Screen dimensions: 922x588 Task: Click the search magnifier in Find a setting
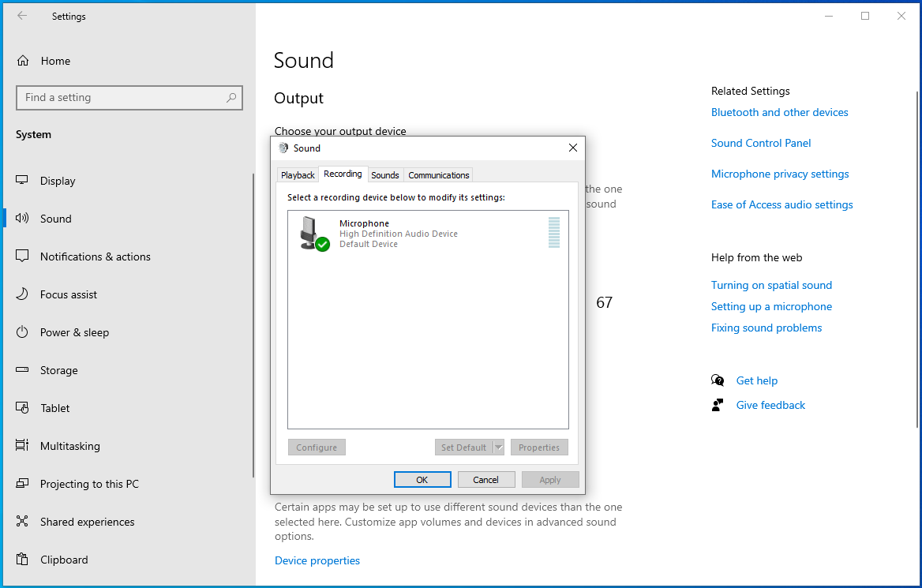click(x=231, y=98)
